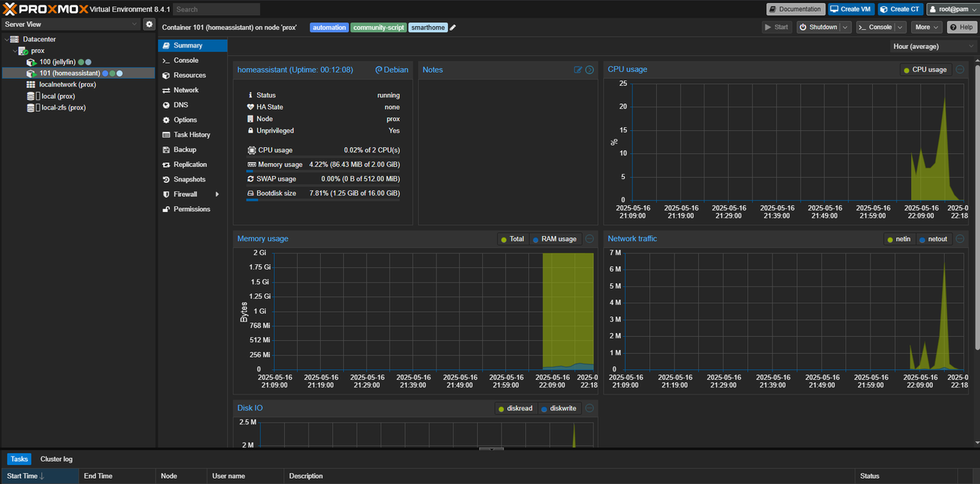This screenshot has height=484, width=980.
Task: Click the Documentation button
Action: tap(795, 9)
